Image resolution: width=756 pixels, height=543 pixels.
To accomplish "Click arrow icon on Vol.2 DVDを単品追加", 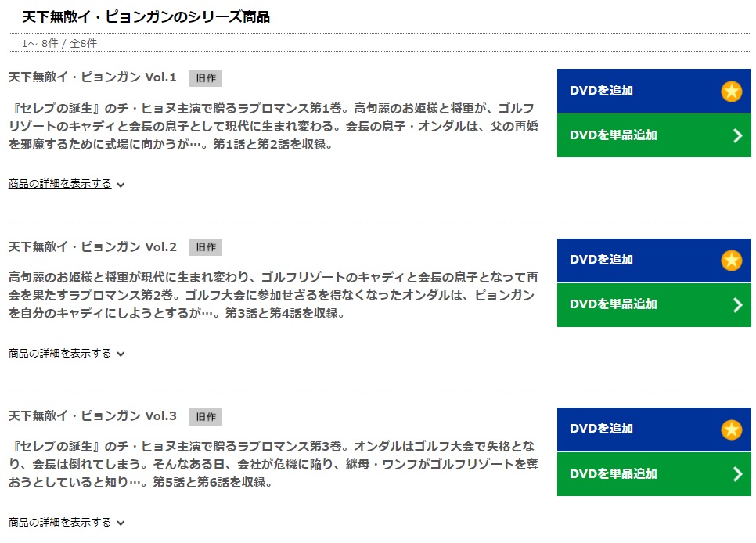I will point(738,305).
